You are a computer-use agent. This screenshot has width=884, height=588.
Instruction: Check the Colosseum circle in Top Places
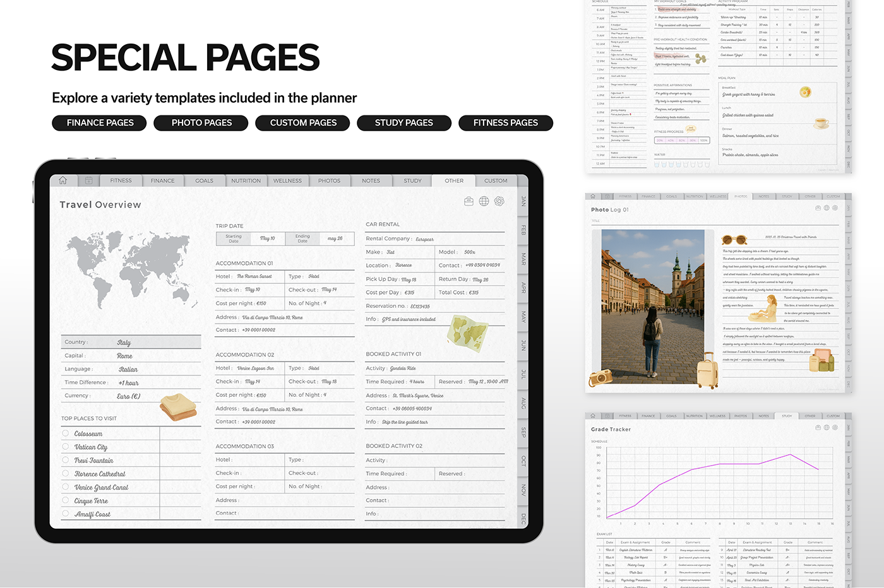coord(66,433)
